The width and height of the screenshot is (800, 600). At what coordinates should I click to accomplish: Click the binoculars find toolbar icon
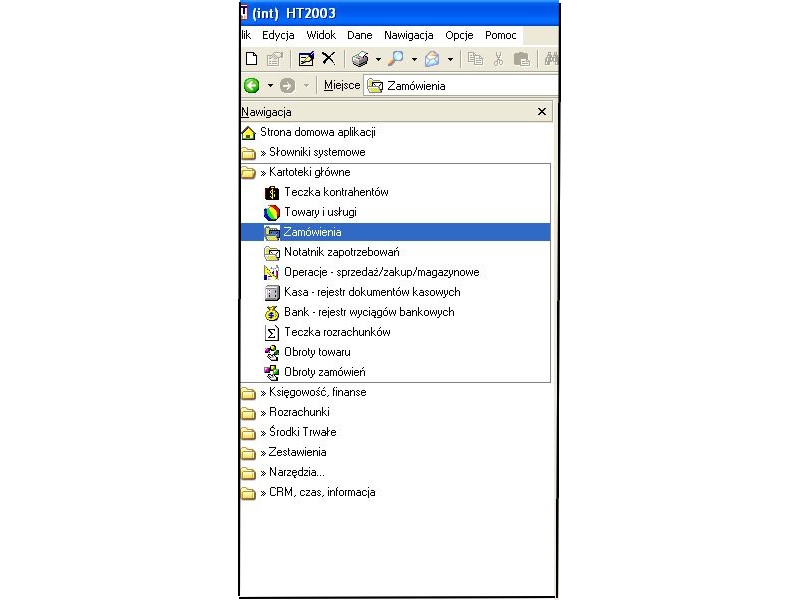(551, 59)
